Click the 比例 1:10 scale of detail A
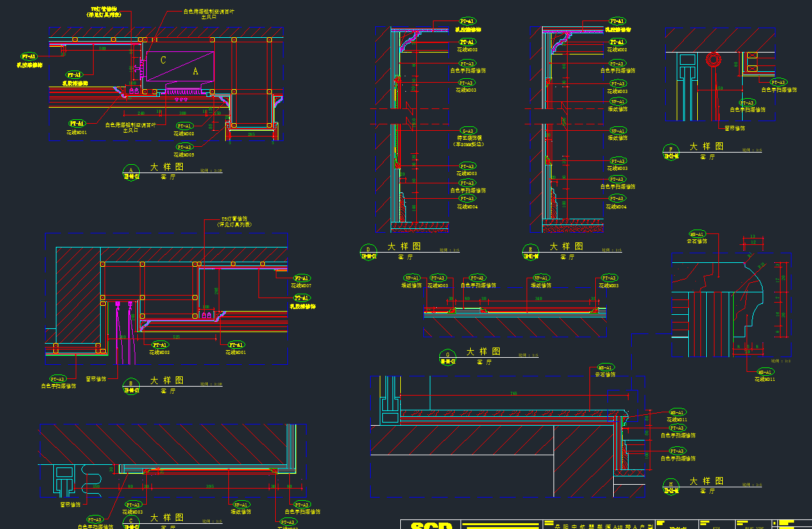812x529 pixels. click(212, 171)
